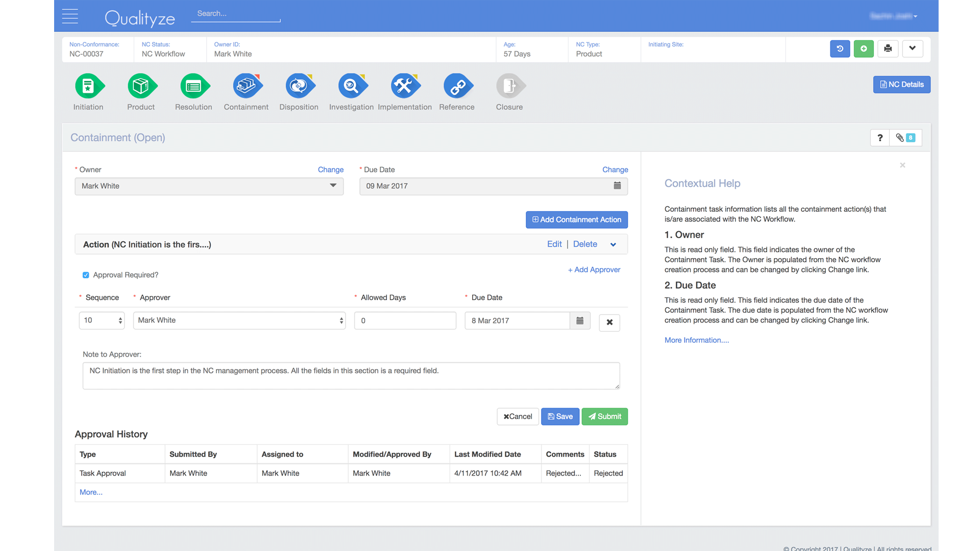The width and height of the screenshot is (980, 551).
Task: Click the print icon button
Action: 888,48
